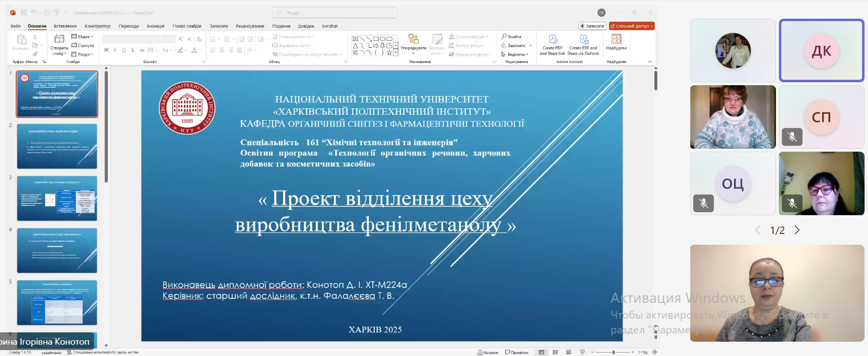
Task: Click the Create new slide icon
Action: tap(59, 39)
